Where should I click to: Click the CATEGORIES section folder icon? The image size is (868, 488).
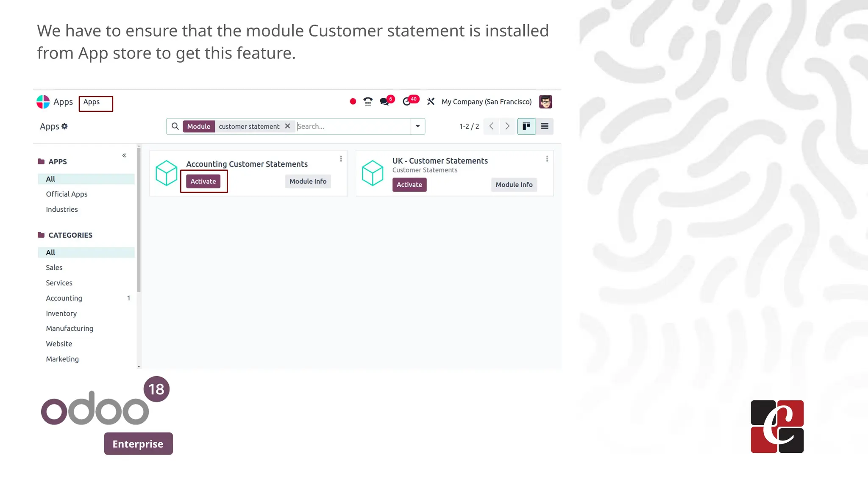pyautogui.click(x=41, y=235)
